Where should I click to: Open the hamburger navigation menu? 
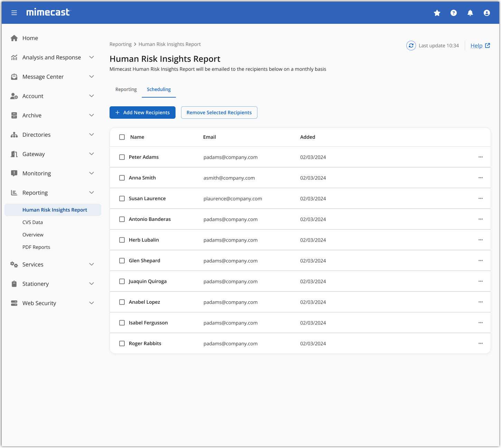(14, 13)
